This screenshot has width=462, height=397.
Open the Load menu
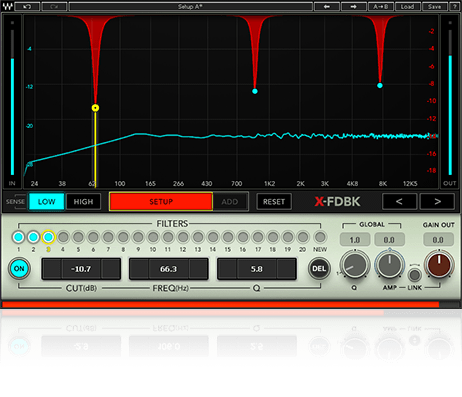407,6
